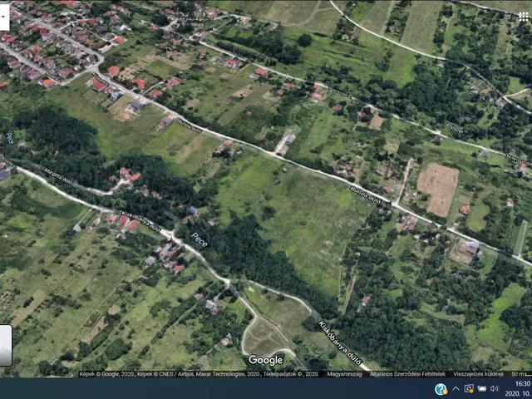
Task: Toggle the 50 m map scale units
Action: click(522, 374)
